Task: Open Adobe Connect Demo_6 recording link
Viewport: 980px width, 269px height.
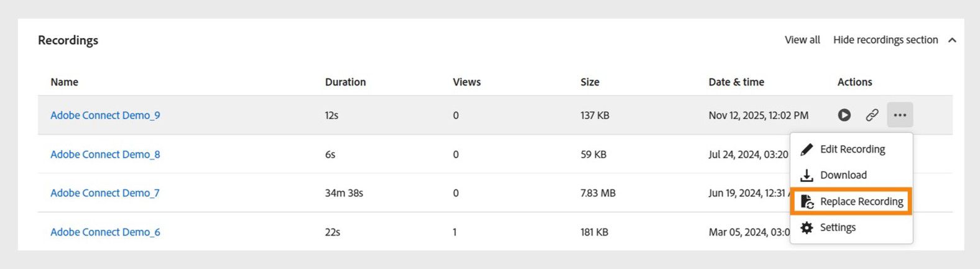Action: point(105,232)
